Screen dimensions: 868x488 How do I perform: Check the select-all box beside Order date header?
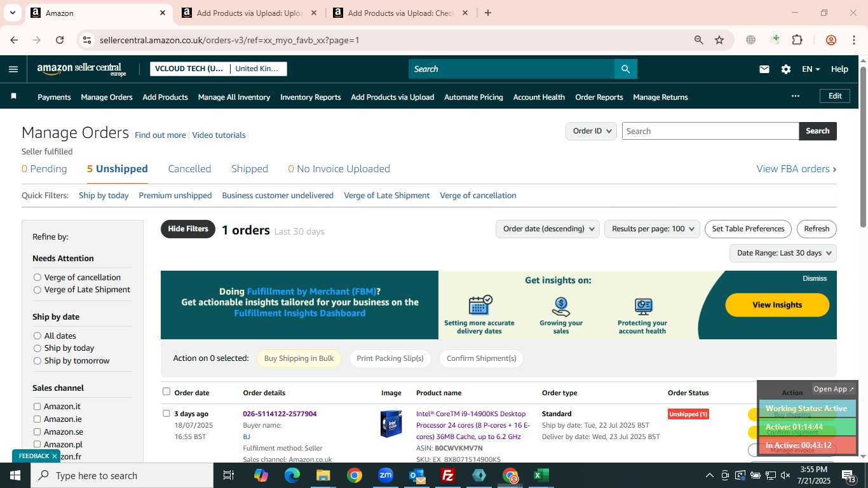166,391
